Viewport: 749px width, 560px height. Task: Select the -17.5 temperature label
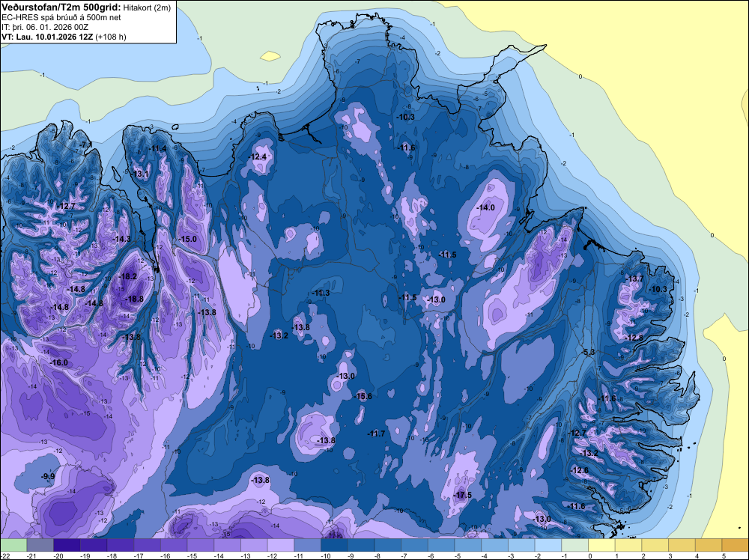click(462, 495)
